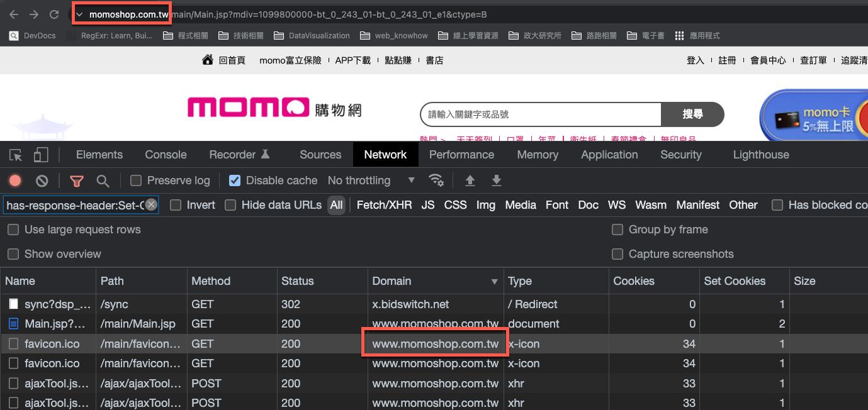This screenshot has width=868, height=410.
Task: Enable Use large request rows
Action: point(13,230)
